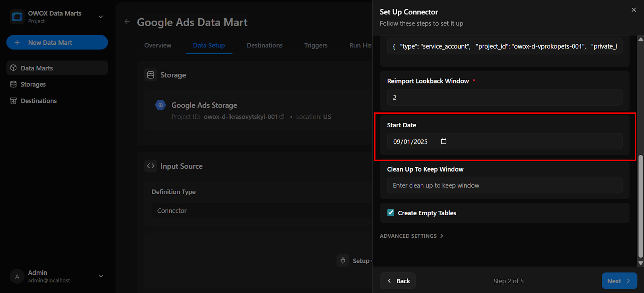Click the Admin avatar icon
The height and width of the screenshot is (293, 644).
(x=17, y=276)
